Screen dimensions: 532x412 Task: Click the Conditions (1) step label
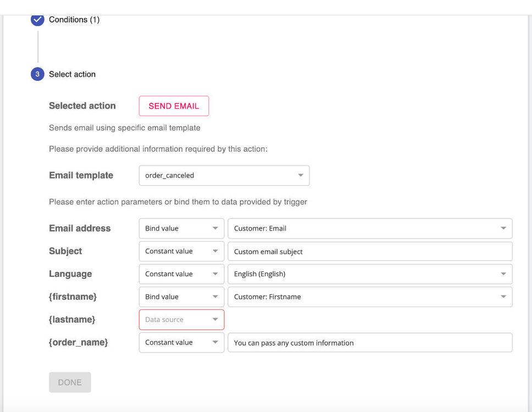point(74,20)
